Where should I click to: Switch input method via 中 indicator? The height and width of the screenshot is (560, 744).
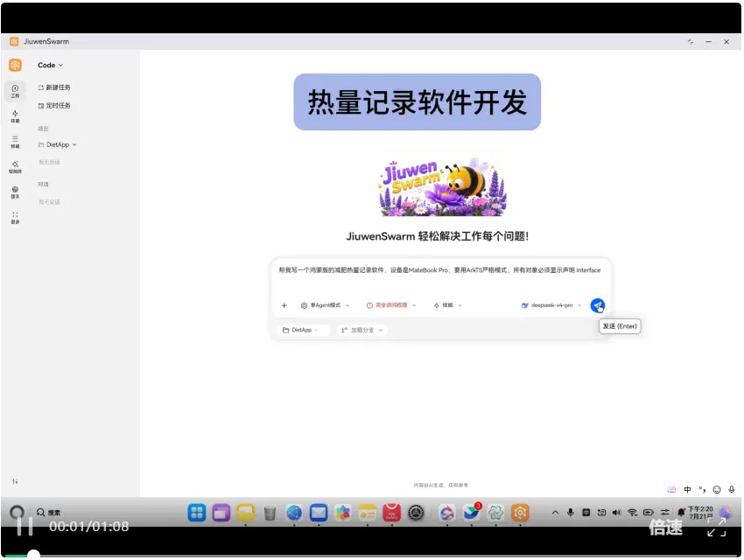pos(687,490)
